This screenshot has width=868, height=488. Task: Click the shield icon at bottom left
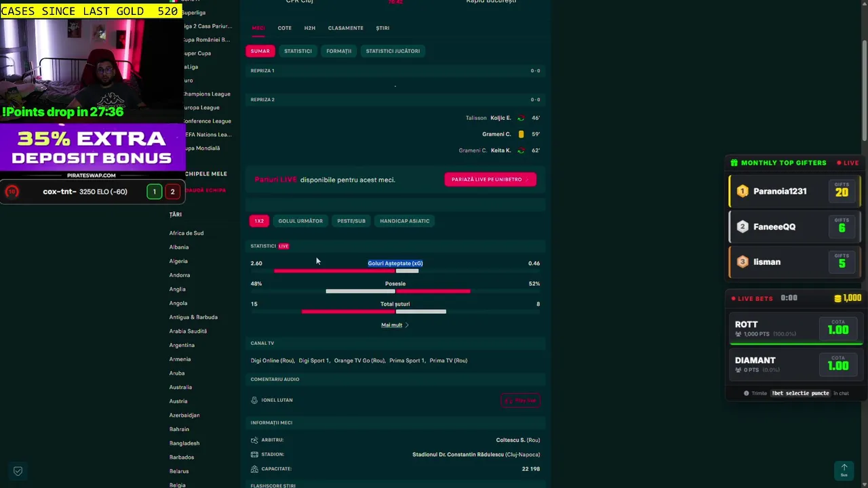[x=18, y=470]
